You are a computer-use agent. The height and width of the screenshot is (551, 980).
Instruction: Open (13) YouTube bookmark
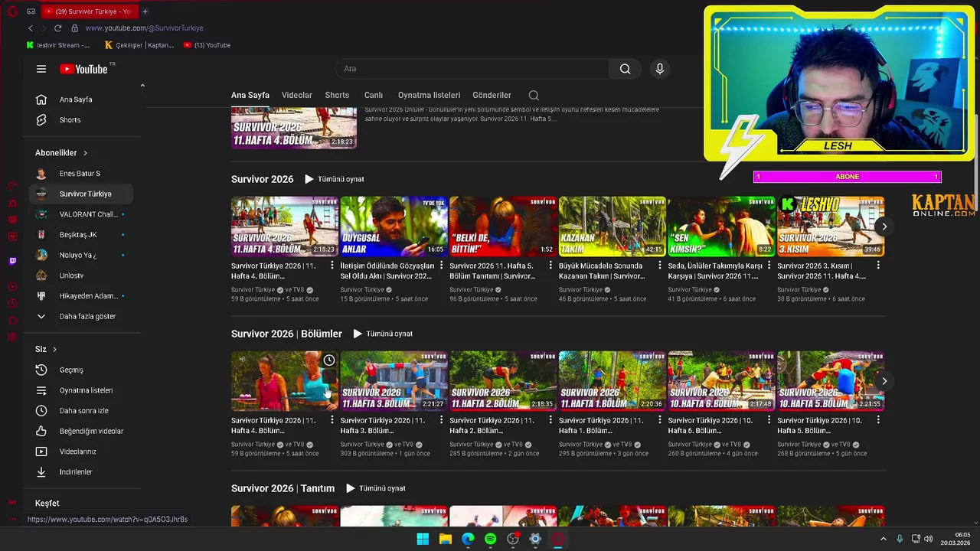coord(207,45)
